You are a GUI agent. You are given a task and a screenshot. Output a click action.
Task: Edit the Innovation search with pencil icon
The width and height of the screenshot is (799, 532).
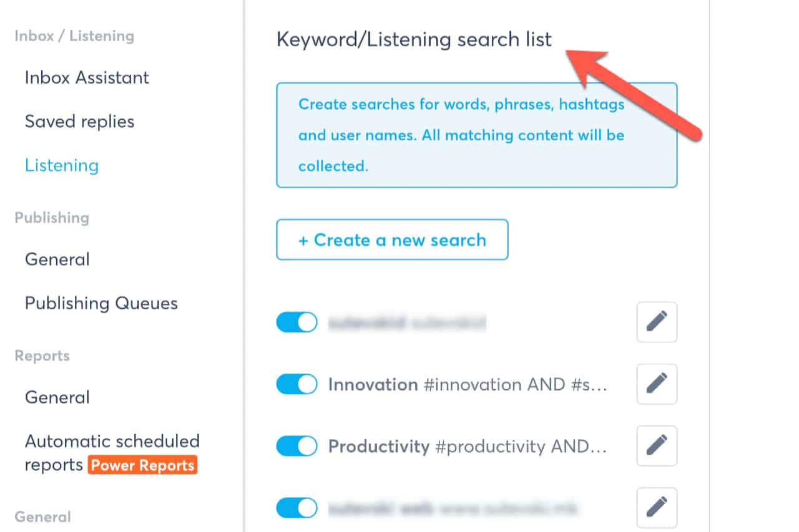click(x=657, y=384)
